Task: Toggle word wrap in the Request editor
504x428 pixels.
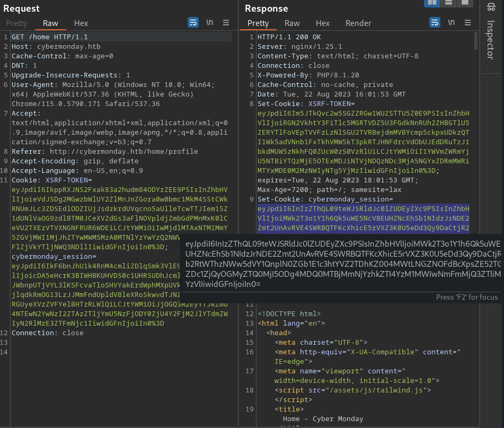Action: 193,22
